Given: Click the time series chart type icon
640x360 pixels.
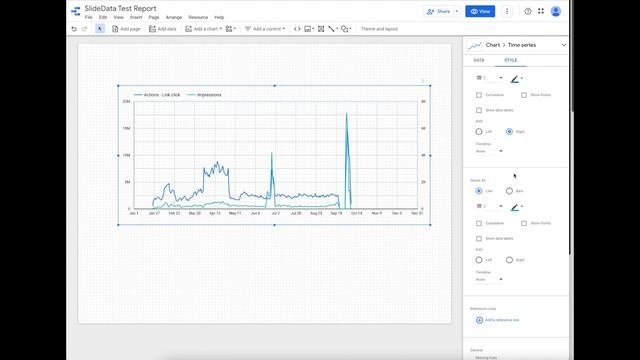Looking at the screenshot, I should (475, 45).
